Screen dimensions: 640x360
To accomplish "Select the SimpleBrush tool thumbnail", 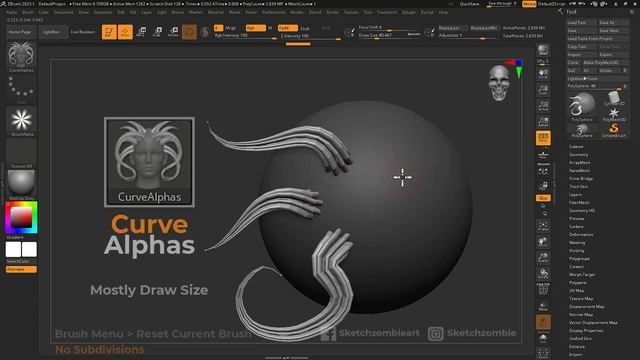I will (x=613, y=130).
